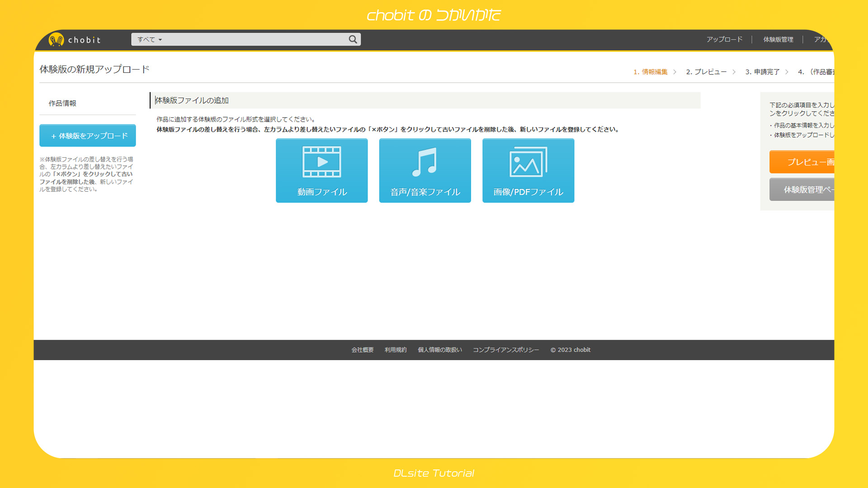Click the magnifier search icon

[x=353, y=39]
